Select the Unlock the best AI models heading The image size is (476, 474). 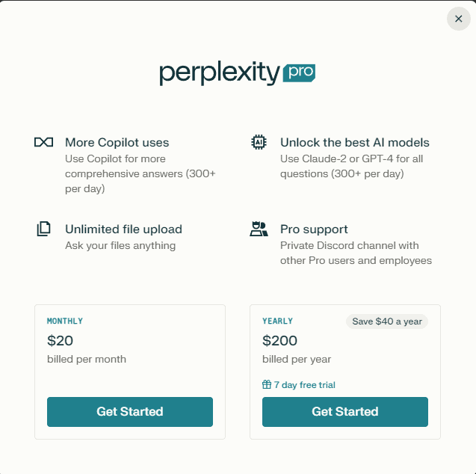pos(354,142)
